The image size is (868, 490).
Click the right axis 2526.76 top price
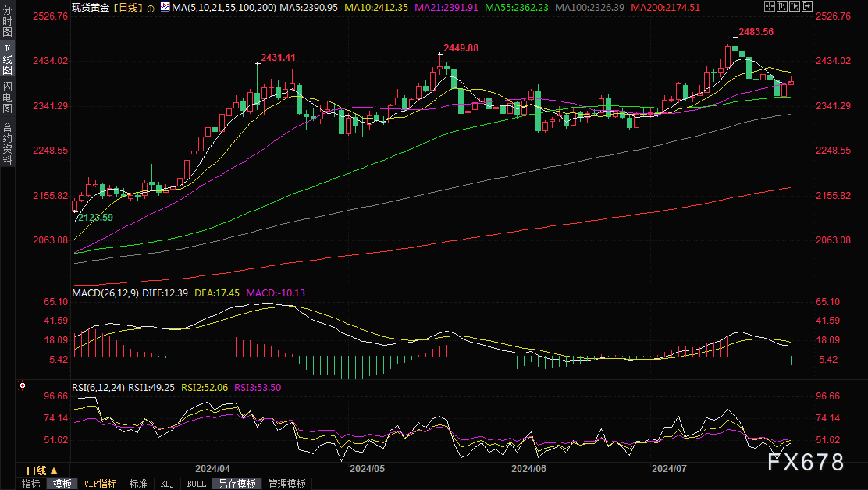pos(833,16)
